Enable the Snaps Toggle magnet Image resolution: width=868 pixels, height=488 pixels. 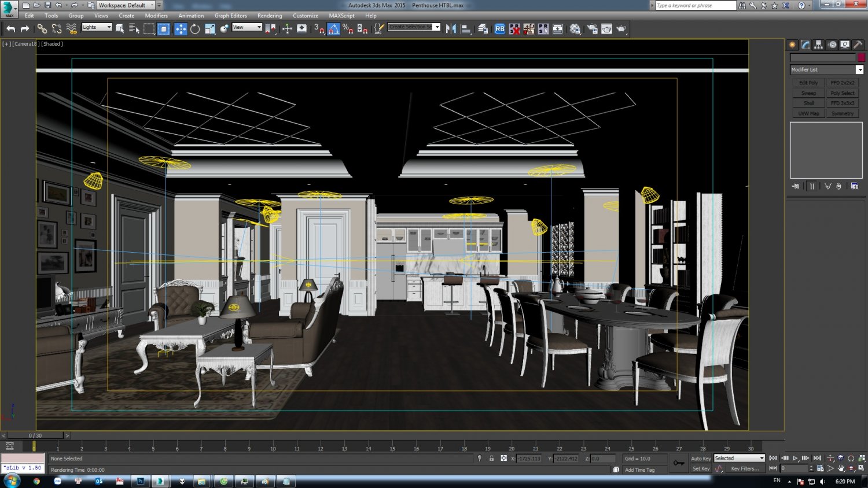point(320,28)
